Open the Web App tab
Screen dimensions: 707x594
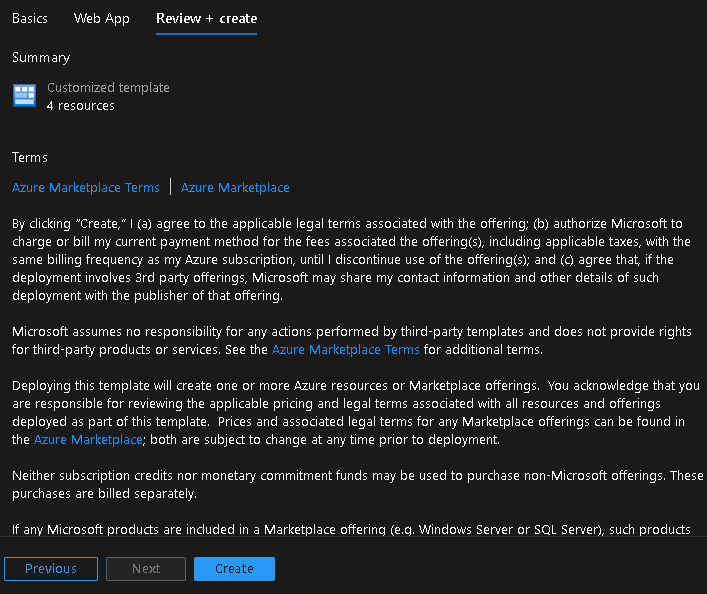point(102,18)
